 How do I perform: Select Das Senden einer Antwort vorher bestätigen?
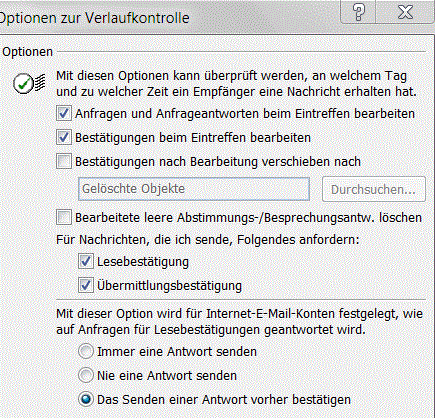coord(86,399)
